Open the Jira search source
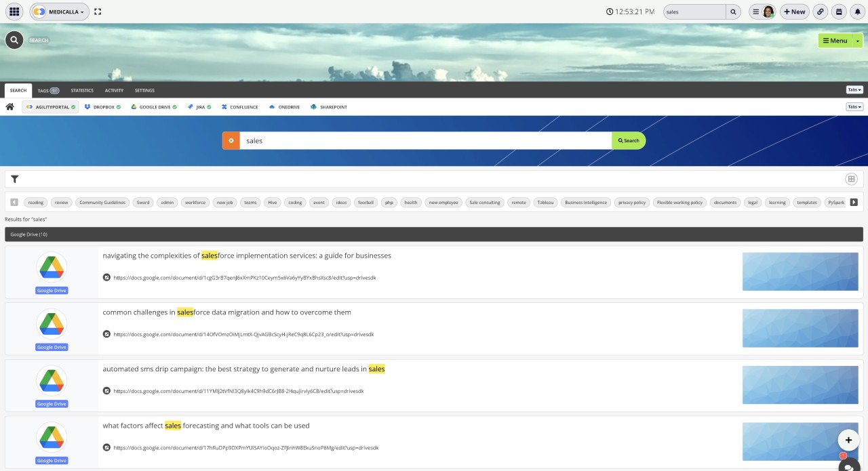Image resolution: width=868 pixels, height=471 pixels. click(191, 106)
